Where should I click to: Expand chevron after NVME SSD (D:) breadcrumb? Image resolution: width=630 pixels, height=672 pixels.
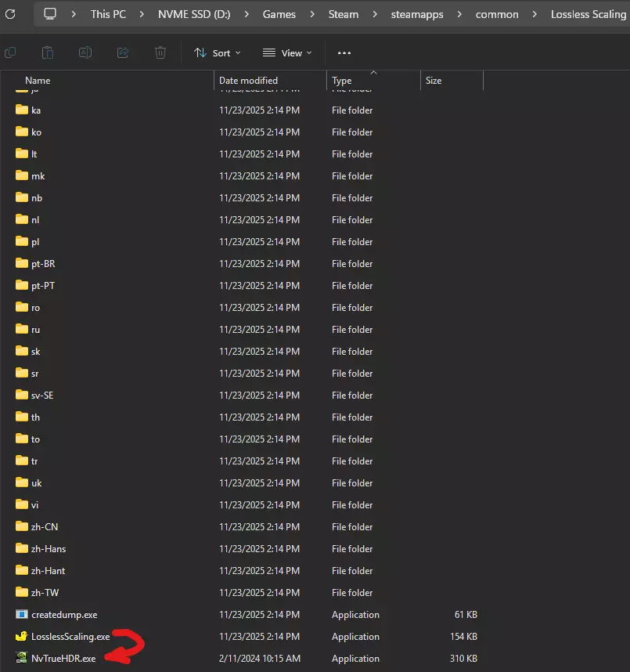point(247,14)
